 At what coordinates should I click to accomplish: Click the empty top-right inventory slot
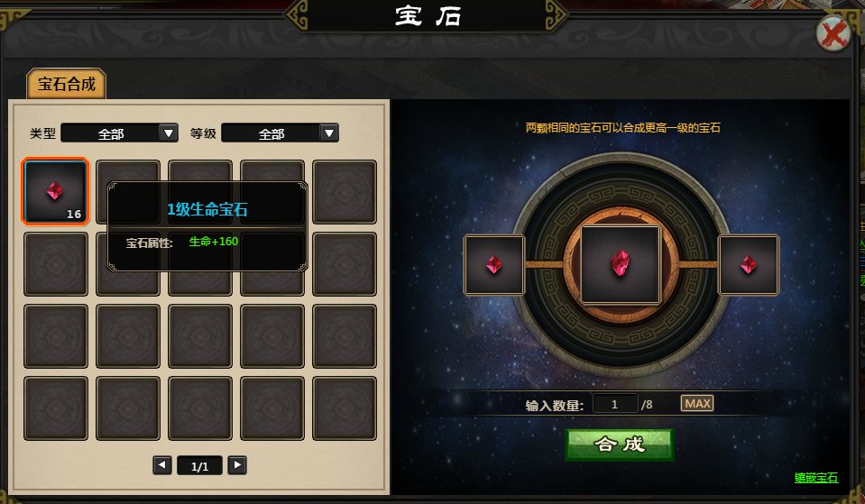pyautogui.click(x=345, y=192)
